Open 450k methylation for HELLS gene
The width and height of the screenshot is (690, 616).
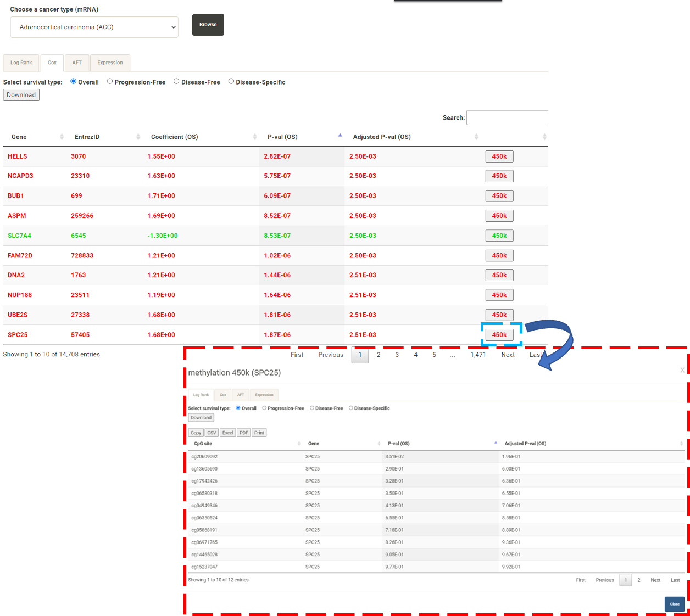pos(499,156)
